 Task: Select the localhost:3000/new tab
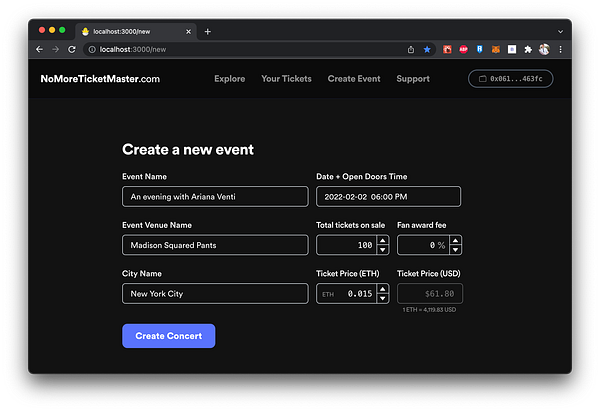(x=136, y=31)
